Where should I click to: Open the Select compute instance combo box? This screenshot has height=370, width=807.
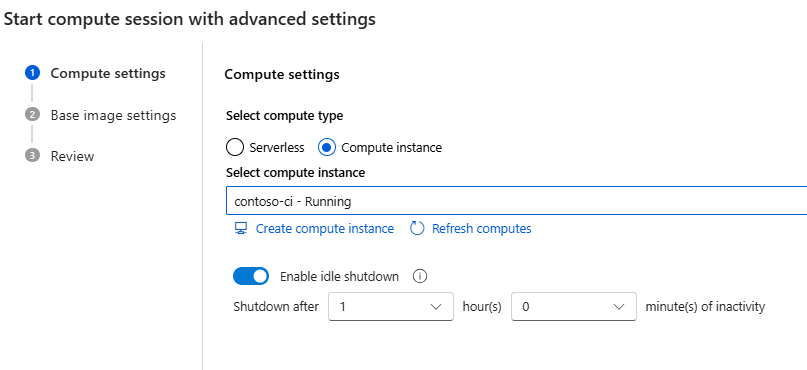pos(517,201)
